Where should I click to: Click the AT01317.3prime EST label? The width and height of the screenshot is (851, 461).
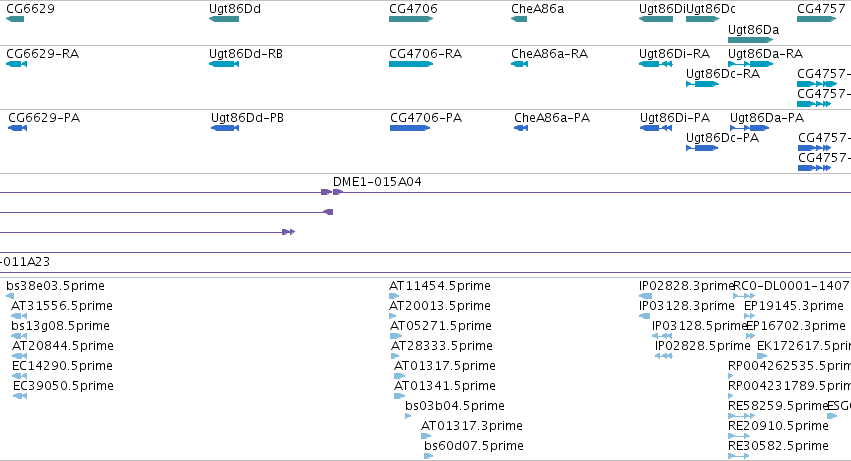(x=472, y=426)
